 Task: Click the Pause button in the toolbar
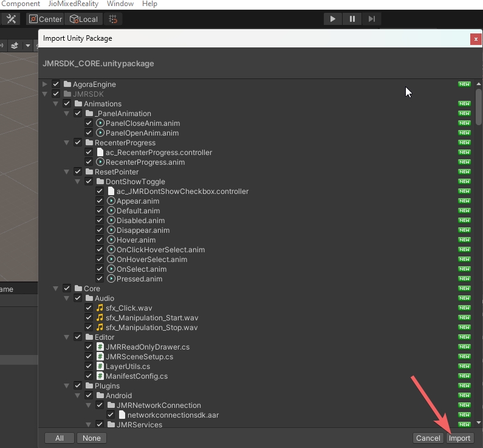[x=352, y=19]
